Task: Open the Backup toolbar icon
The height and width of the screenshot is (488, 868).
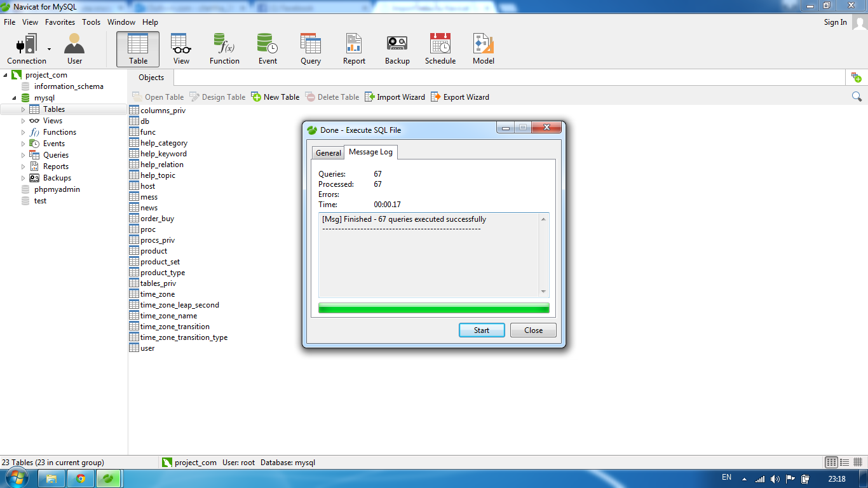Action: click(x=397, y=50)
